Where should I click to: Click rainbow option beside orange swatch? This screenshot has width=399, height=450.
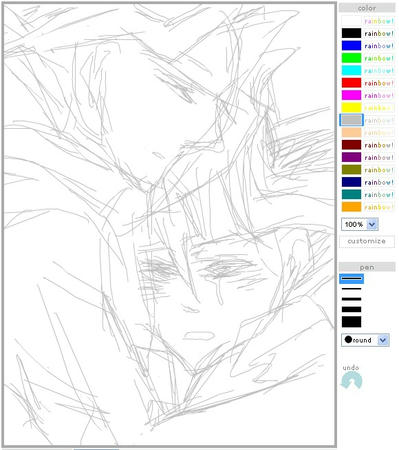[379, 207]
